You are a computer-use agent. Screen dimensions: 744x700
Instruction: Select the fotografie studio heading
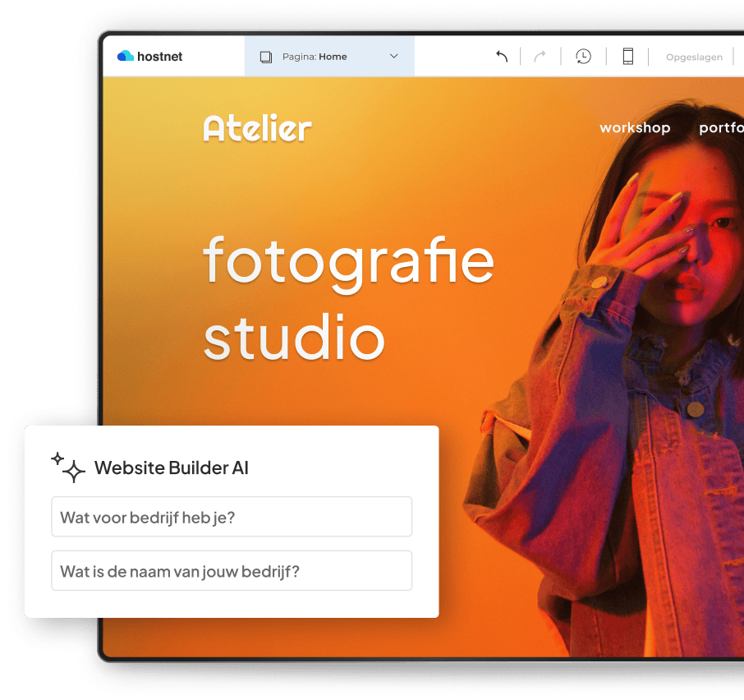pos(349,297)
